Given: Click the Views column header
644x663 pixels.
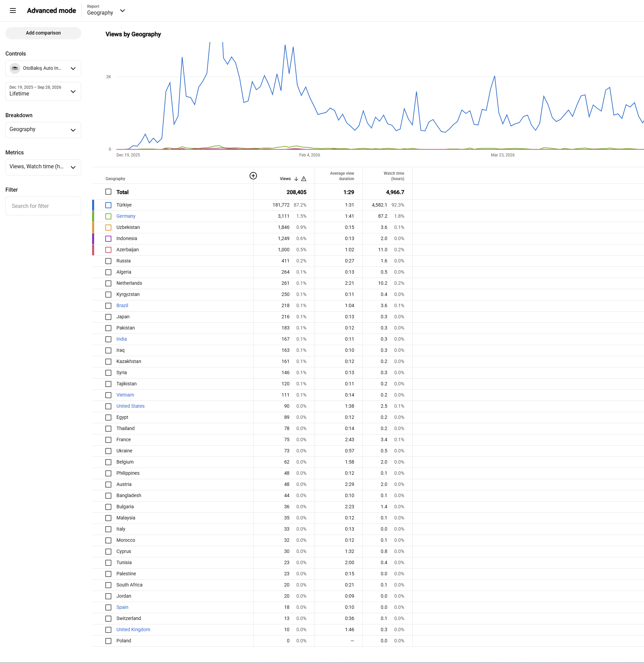Looking at the screenshot, I should click(x=285, y=179).
